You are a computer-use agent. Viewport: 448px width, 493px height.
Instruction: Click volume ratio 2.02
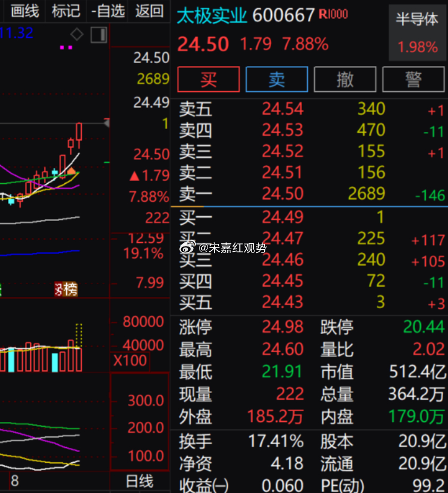(x=428, y=349)
